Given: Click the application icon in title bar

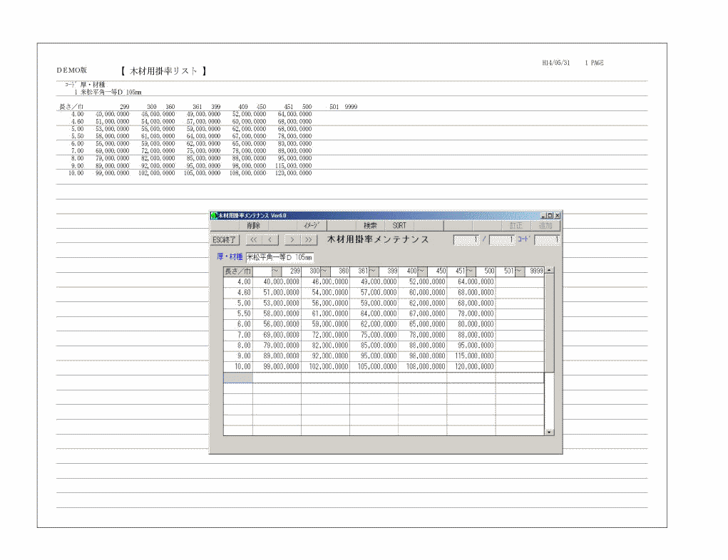Looking at the screenshot, I should (x=213, y=215).
